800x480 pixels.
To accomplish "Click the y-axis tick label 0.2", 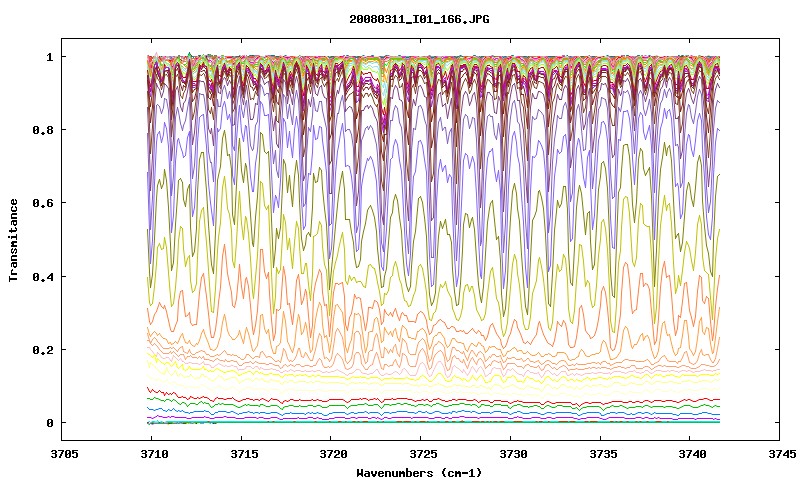I will point(43,350).
